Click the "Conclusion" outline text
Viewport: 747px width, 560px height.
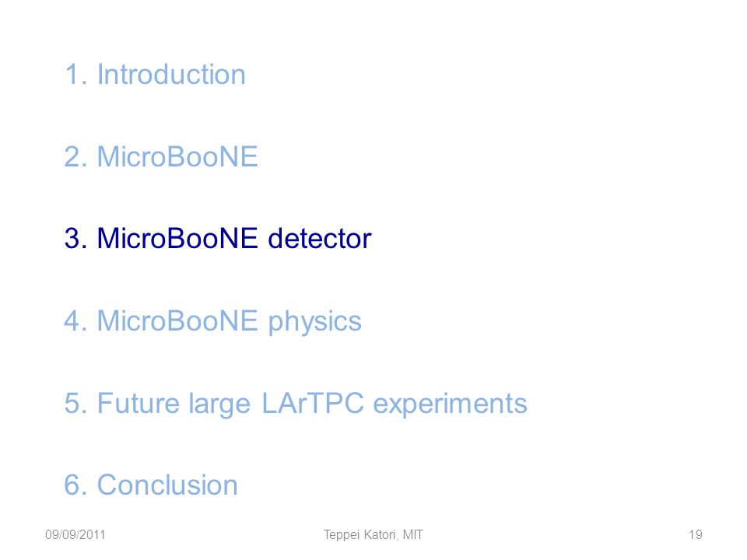coord(167,485)
